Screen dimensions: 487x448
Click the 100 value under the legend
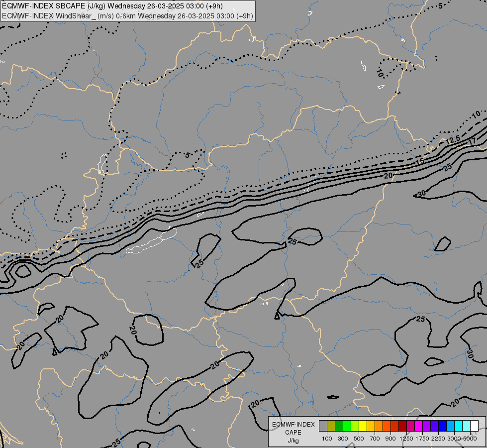click(327, 439)
